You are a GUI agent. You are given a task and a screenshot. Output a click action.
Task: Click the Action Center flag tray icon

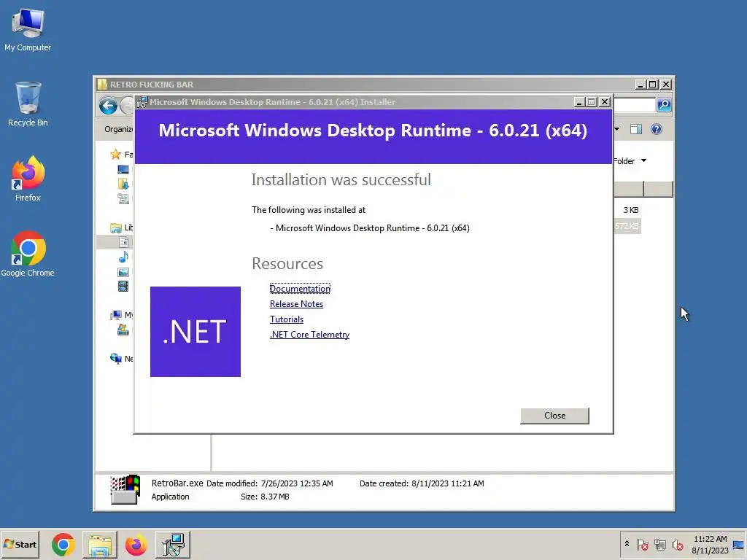642,544
